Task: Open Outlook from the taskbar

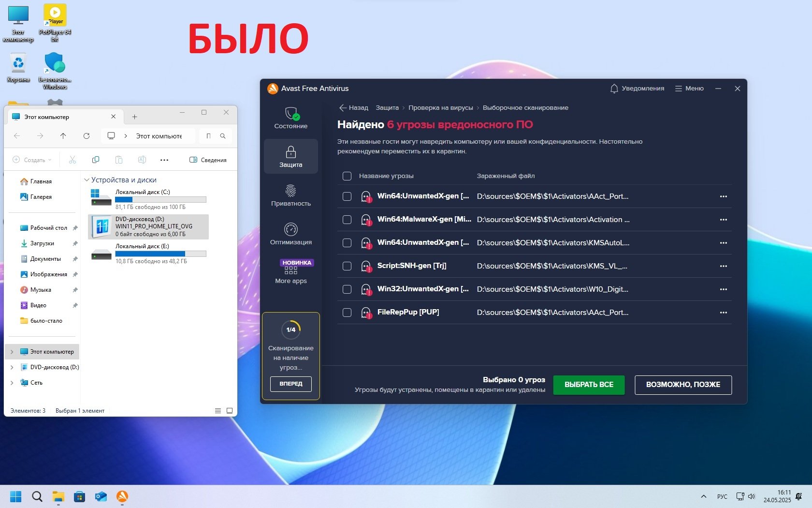Action: 101,496
